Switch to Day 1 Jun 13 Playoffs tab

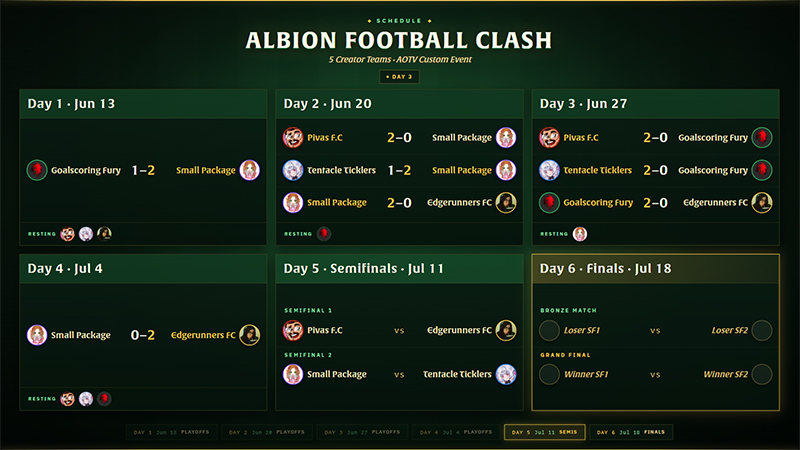coord(171,432)
